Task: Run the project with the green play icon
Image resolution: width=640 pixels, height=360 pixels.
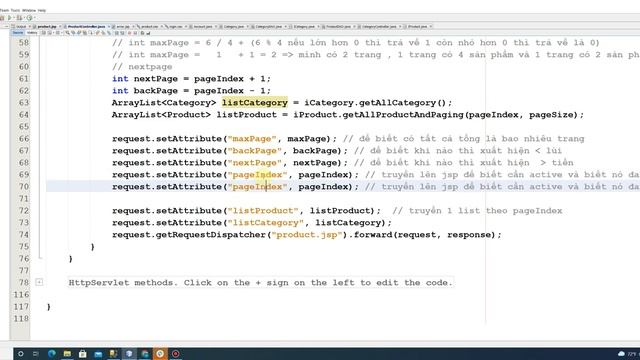Action: [9, 18]
